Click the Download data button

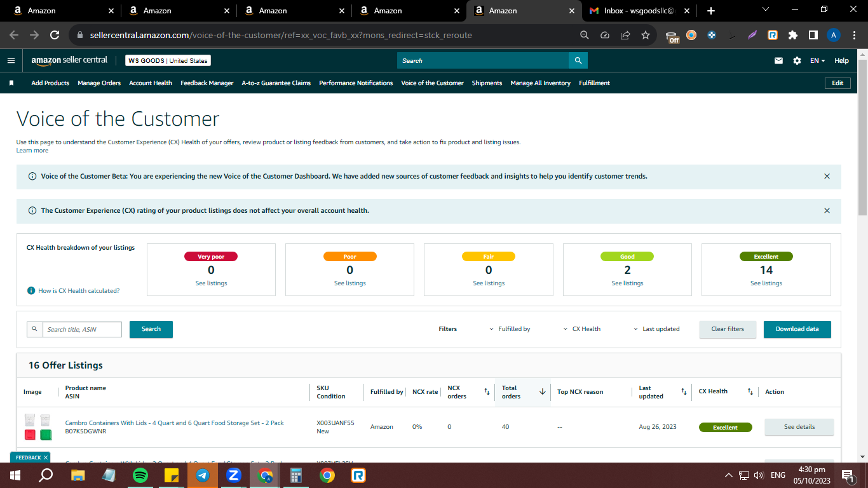pos(797,329)
